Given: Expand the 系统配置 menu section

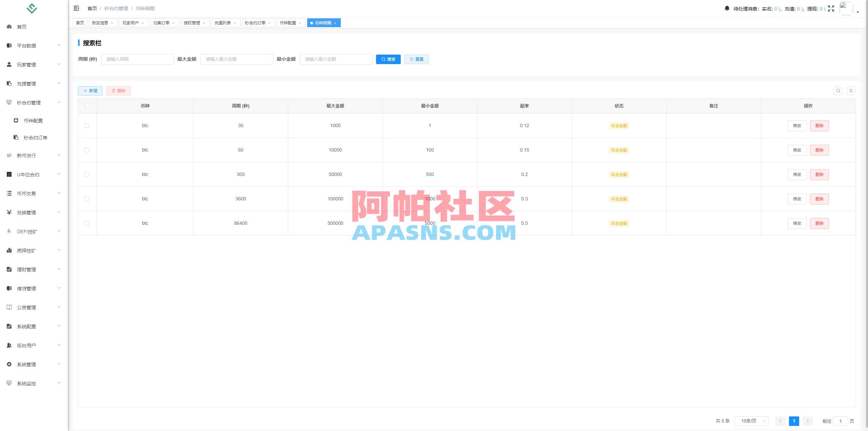Looking at the screenshot, I should (x=27, y=326).
